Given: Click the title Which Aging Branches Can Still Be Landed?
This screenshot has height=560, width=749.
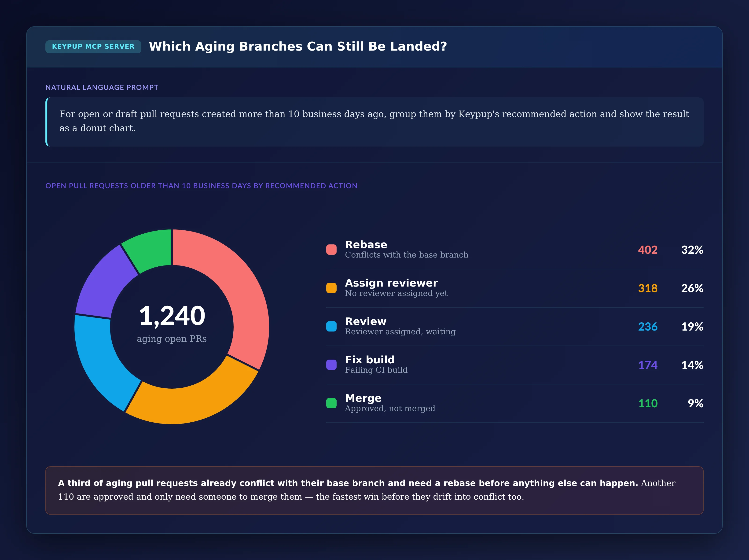Looking at the screenshot, I should 298,46.
